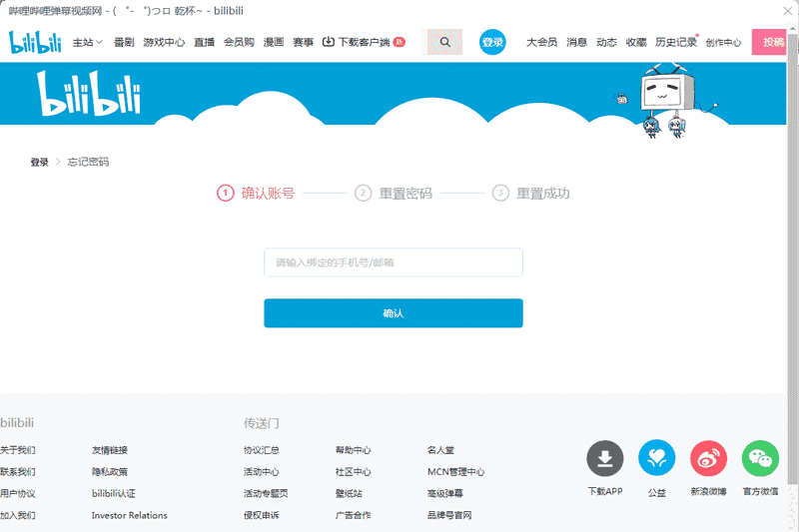Click the 忘记密码 breadcrumb text
The width and height of the screenshot is (799, 532).
88,162
